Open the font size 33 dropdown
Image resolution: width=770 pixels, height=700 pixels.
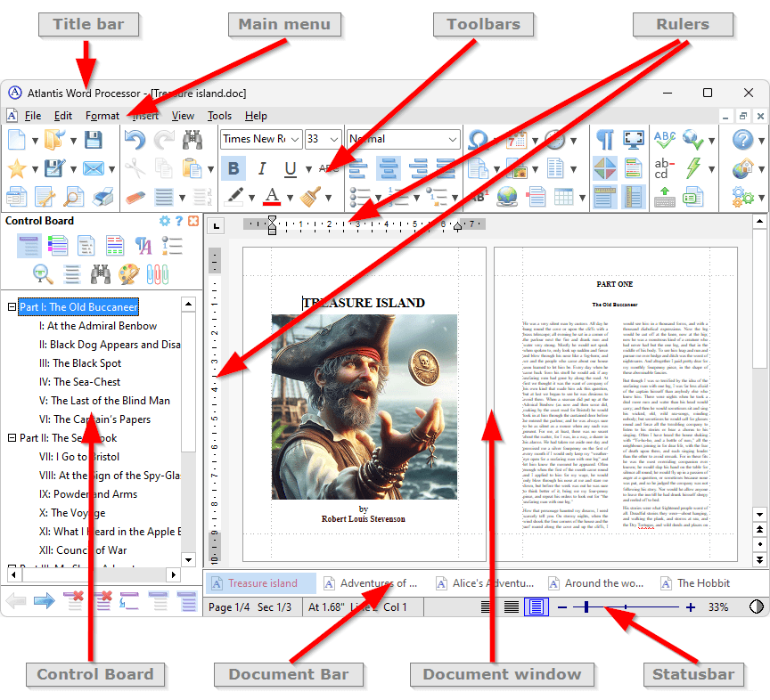tap(334, 140)
